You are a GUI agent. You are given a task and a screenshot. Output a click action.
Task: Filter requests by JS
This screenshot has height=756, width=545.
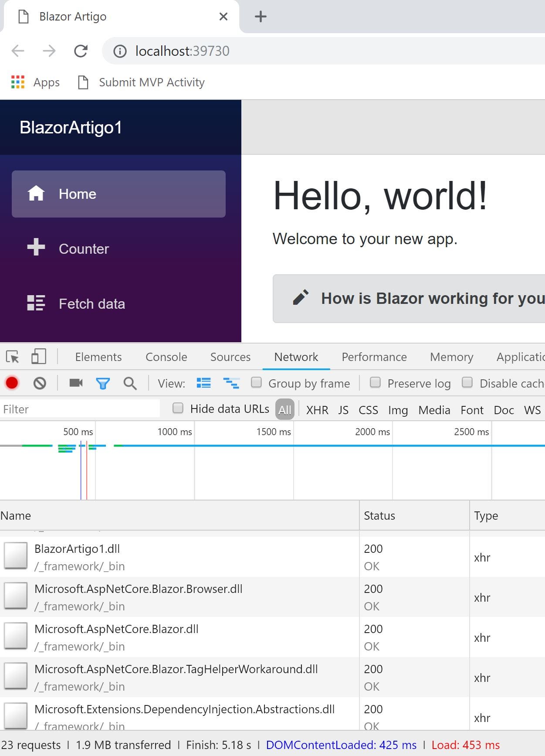pyautogui.click(x=343, y=410)
